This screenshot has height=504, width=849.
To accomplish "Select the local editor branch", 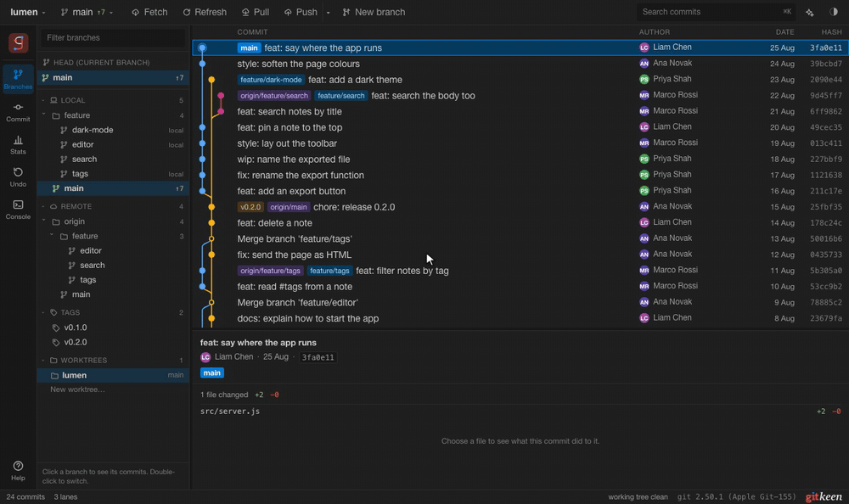I will [113, 144].
